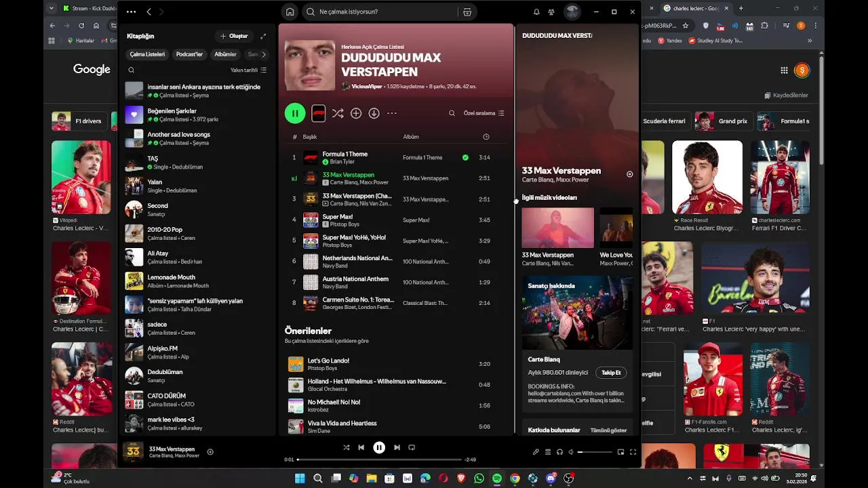This screenshot has height=488, width=868.
Task: Open more options dots under the playlist header
Action: [x=392, y=113]
